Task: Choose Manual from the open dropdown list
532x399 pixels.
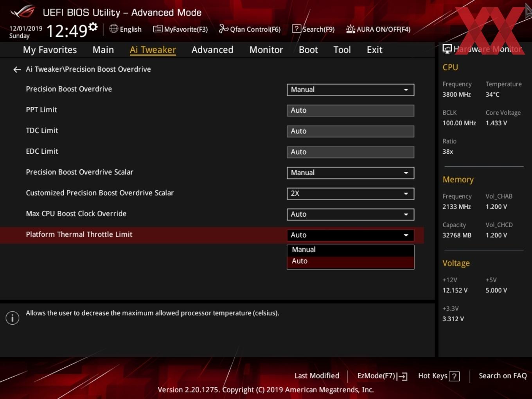Action: coord(350,250)
